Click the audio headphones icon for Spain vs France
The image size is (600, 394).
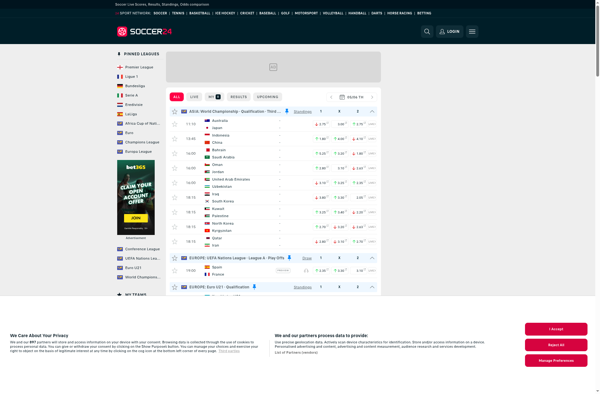point(306,270)
